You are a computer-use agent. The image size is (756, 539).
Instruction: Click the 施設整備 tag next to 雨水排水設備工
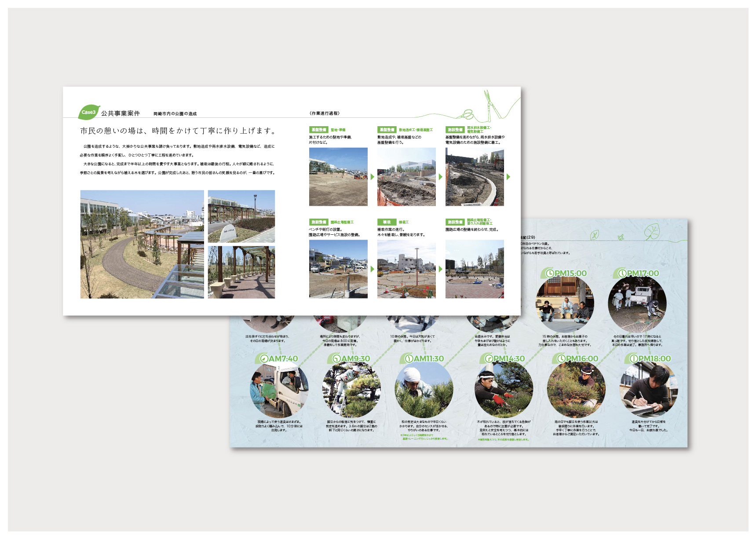pos(455,130)
